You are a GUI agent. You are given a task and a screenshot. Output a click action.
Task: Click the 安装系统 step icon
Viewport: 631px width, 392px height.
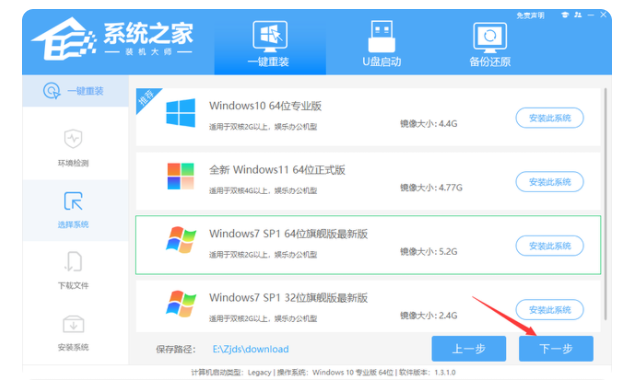(x=73, y=324)
